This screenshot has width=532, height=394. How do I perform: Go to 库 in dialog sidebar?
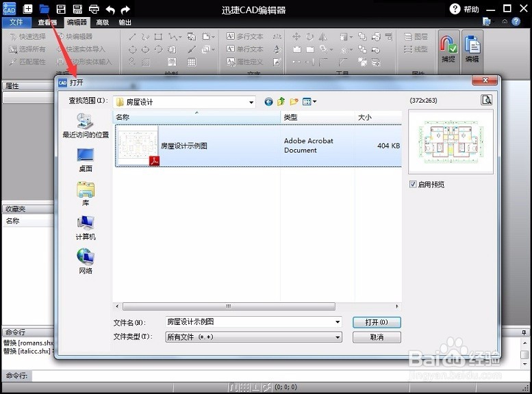[86, 194]
